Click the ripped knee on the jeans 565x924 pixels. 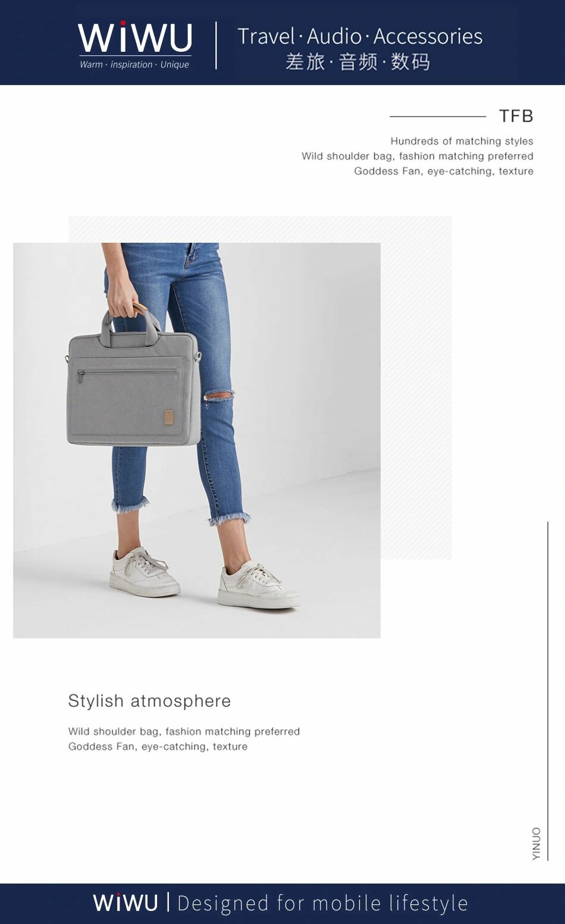pos(219,396)
